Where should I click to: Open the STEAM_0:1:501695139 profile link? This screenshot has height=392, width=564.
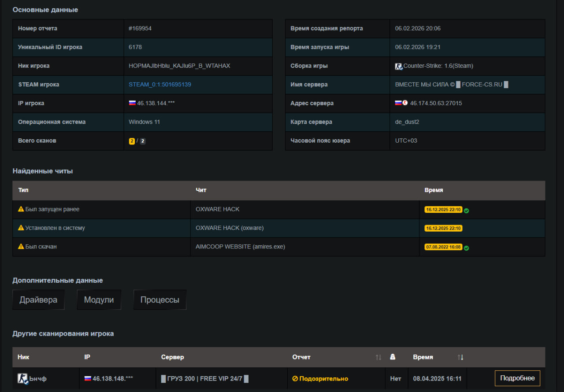click(160, 85)
